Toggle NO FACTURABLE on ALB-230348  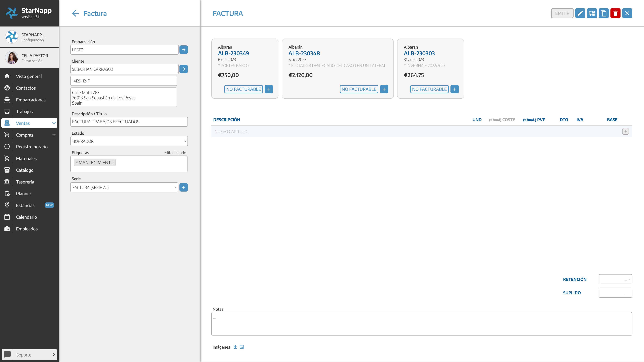359,89
